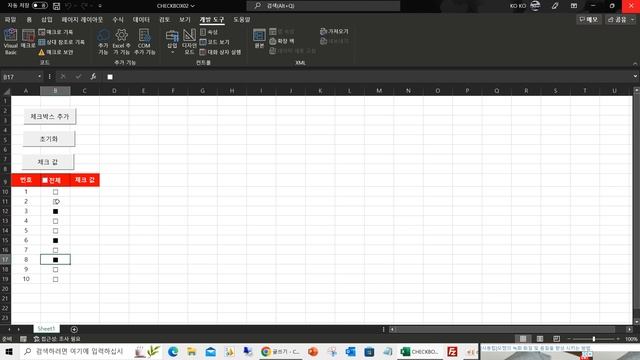The image size is (640, 360).
Task: Collapse the ribbon with the chevron
Action: pos(635,64)
